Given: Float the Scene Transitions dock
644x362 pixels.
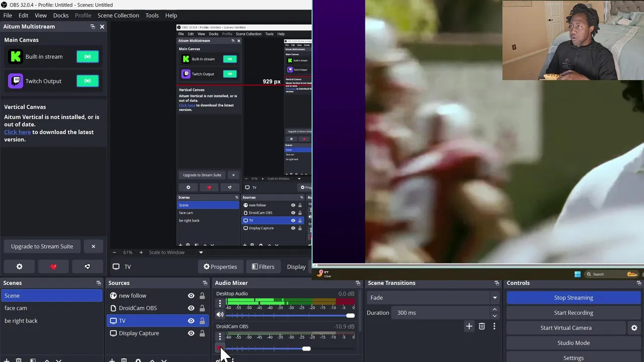Looking at the screenshot, I should coord(497,283).
